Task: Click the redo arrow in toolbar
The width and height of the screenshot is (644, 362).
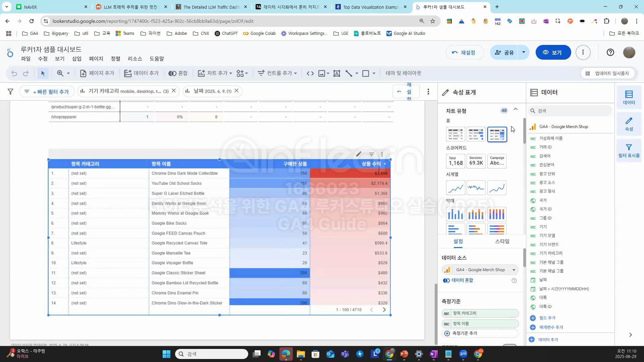Action: pyautogui.click(x=26, y=73)
